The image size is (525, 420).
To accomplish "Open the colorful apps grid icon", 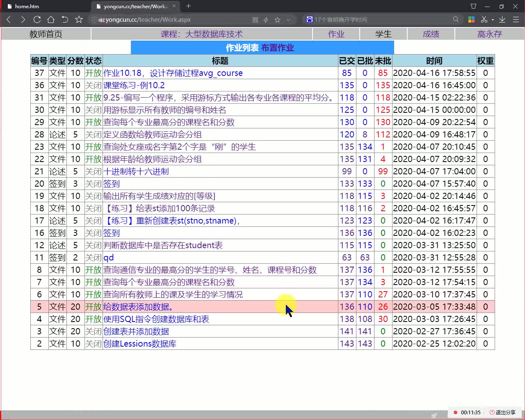I will pos(471,19).
